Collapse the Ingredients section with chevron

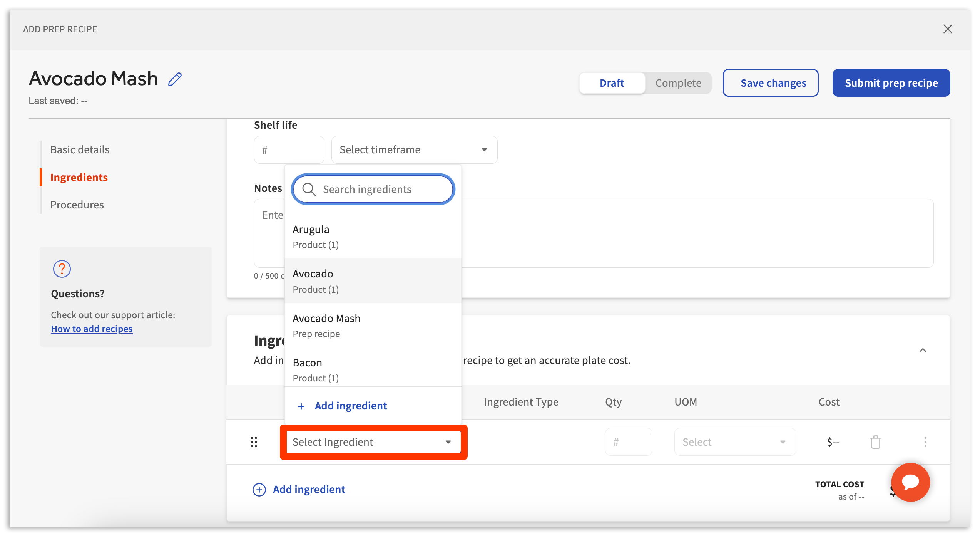pos(923,350)
